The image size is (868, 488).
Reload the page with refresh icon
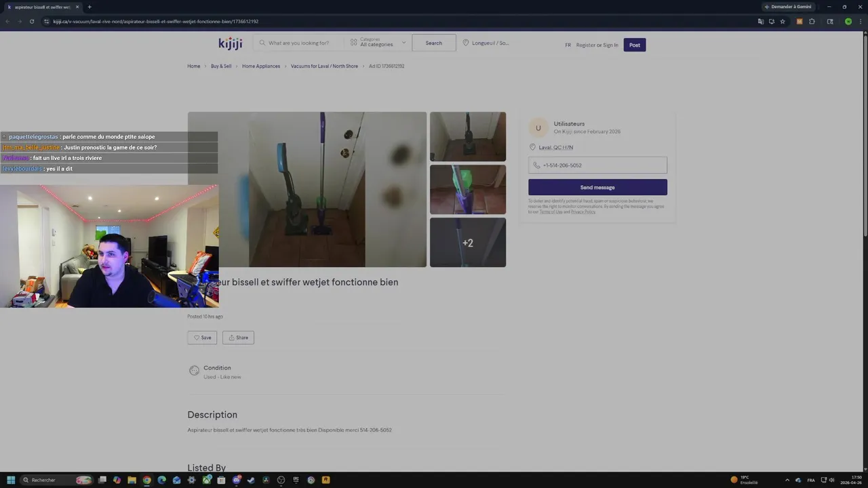31,21
